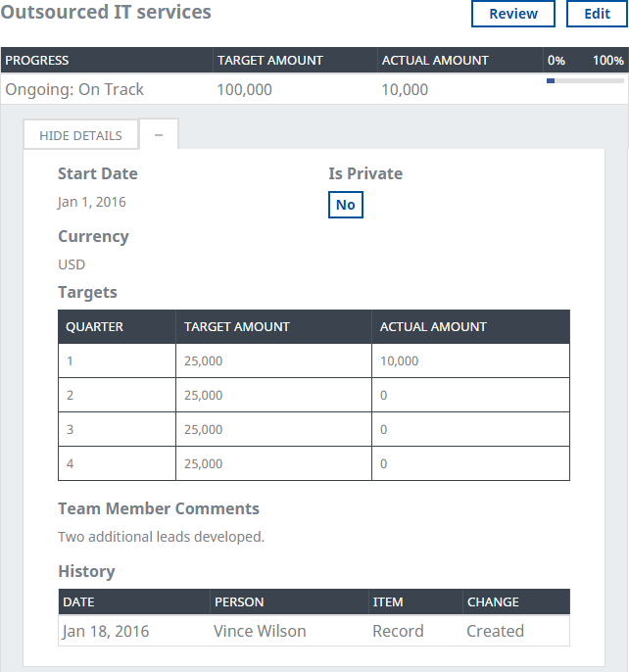This screenshot has height=672, width=629.
Task: Select the Hide Details tab
Action: click(80, 135)
